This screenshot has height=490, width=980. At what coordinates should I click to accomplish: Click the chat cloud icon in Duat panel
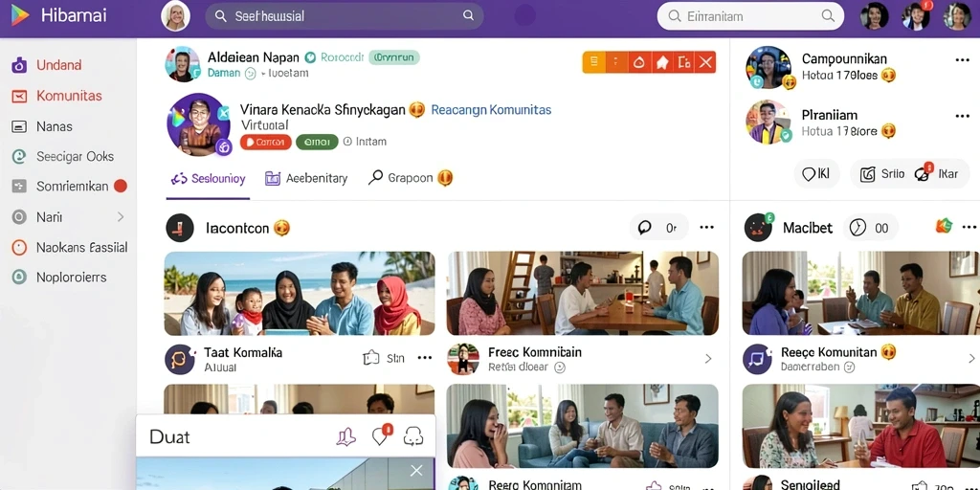pos(413,436)
